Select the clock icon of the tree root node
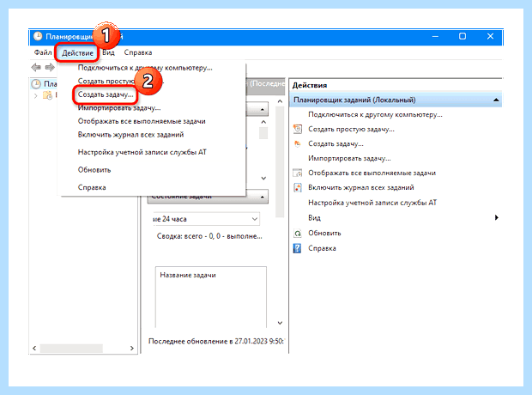Viewport: 532px width, 395px height. pyautogui.click(x=36, y=83)
